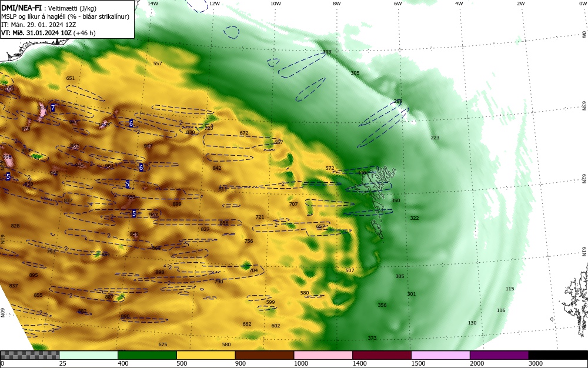Click the brown 900–1000 legend swatch

pos(265,355)
